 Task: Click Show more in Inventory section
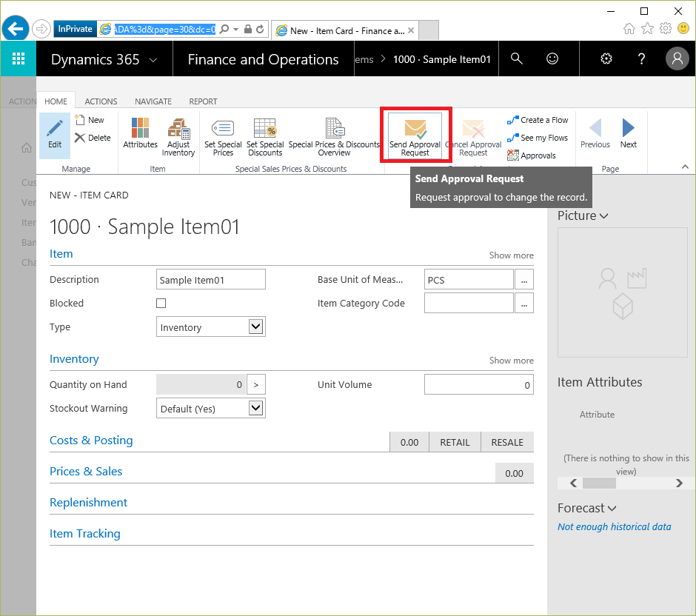(x=512, y=361)
